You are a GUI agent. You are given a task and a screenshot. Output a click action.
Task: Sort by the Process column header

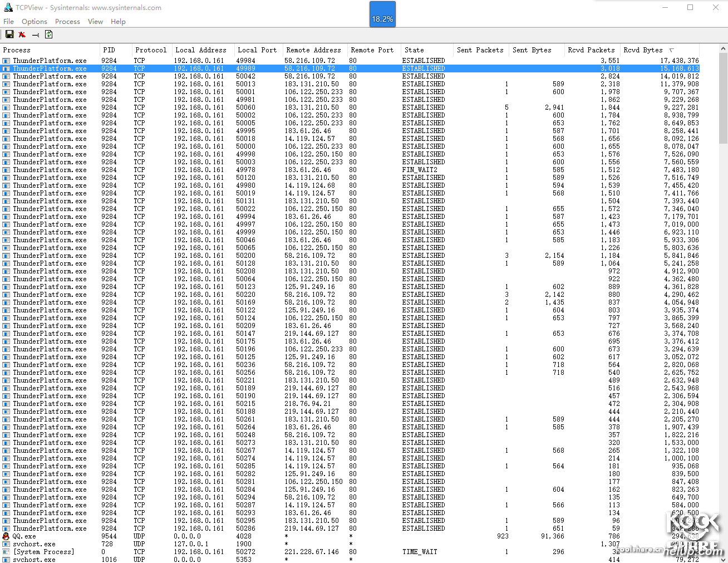click(50, 50)
